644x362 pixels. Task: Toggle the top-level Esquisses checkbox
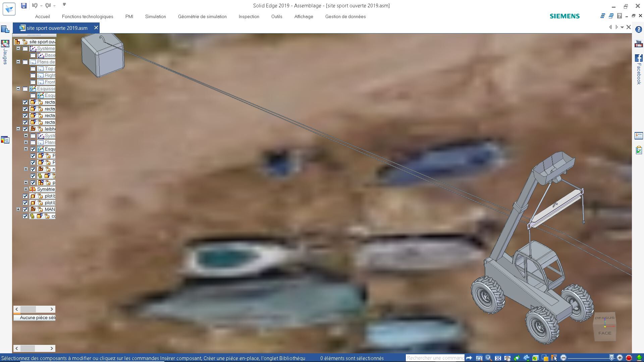[x=25, y=89]
